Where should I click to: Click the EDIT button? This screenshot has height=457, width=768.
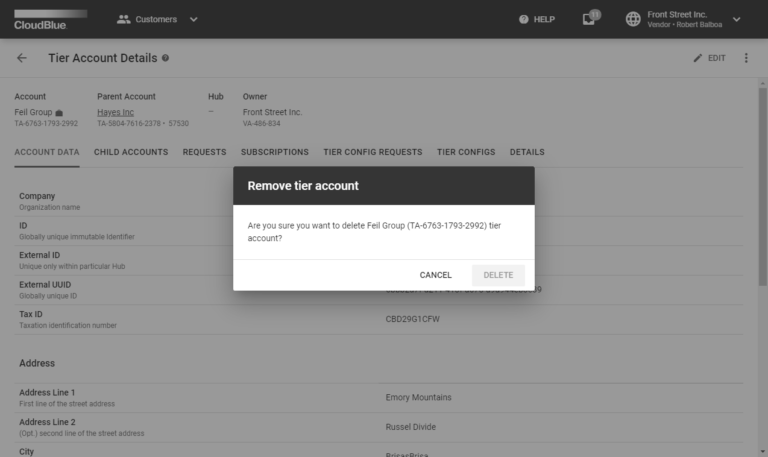(x=709, y=58)
